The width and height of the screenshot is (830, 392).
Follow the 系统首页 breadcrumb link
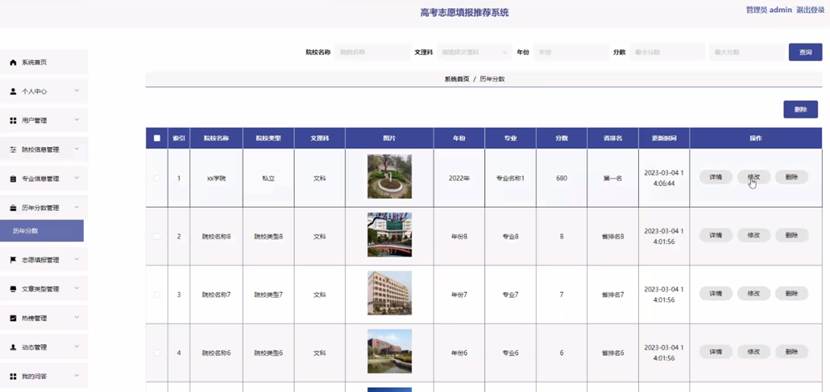(x=457, y=79)
